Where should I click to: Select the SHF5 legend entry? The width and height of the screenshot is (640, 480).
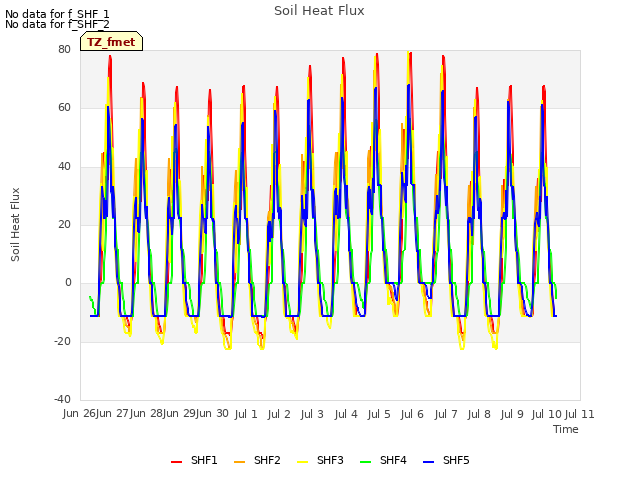pyautogui.click(x=446, y=460)
